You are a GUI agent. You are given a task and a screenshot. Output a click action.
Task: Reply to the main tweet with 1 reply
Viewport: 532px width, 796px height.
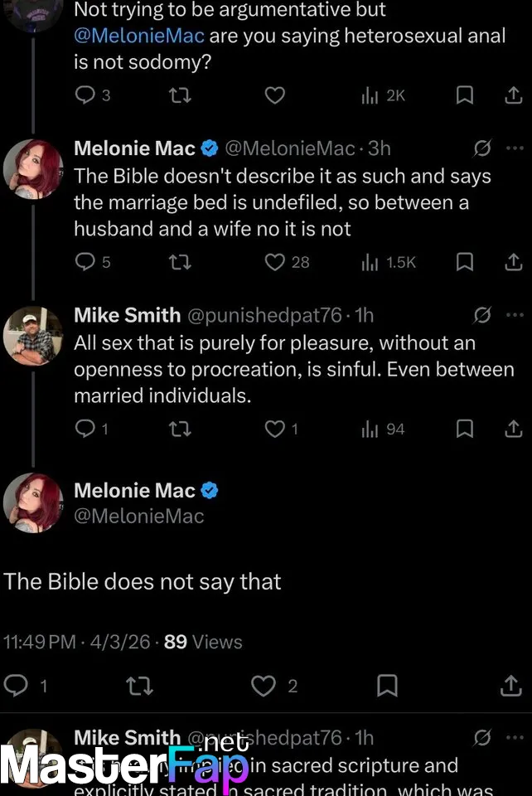point(17,686)
